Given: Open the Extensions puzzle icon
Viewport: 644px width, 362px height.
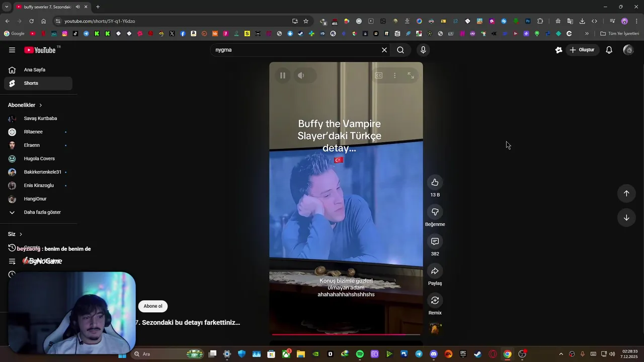Looking at the screenshot, I should pyautogui.click(x=540, y=21).
